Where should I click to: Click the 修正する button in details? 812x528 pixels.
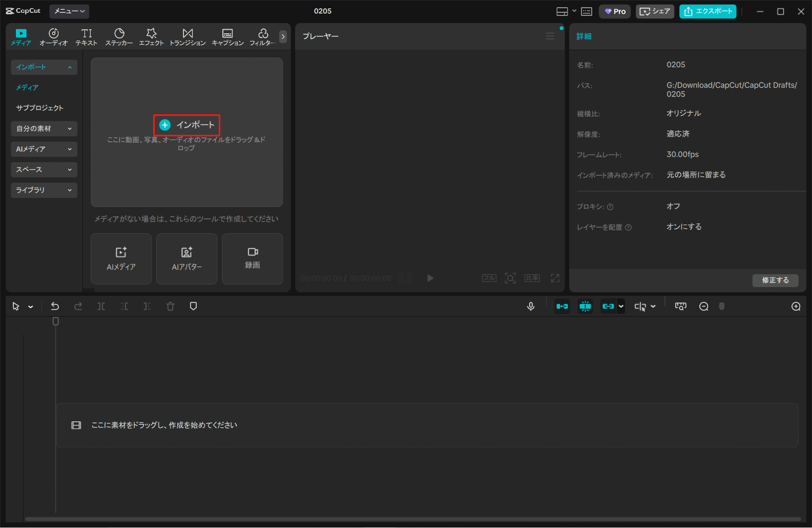pos(775,280)
